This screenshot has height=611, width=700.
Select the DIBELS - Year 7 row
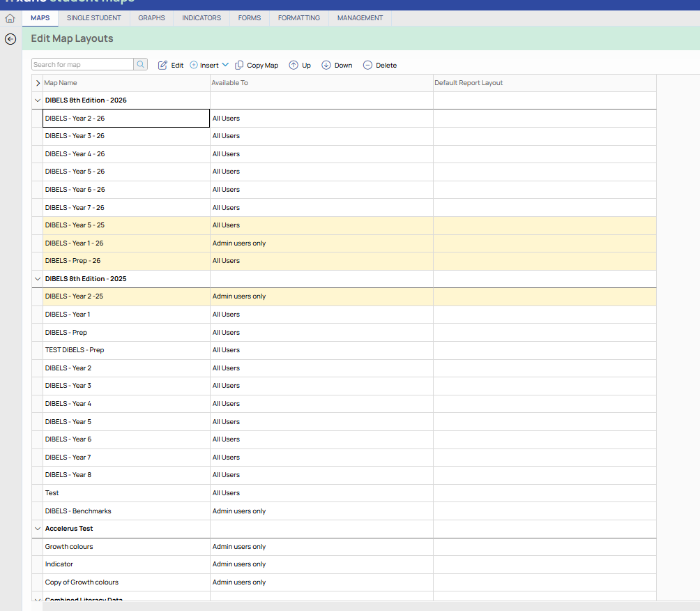[x=344, y=458]
